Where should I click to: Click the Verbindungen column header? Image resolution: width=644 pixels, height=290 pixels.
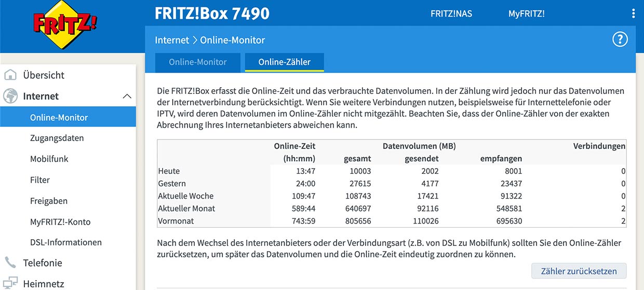pyautogui.click(x=599, y=146)
